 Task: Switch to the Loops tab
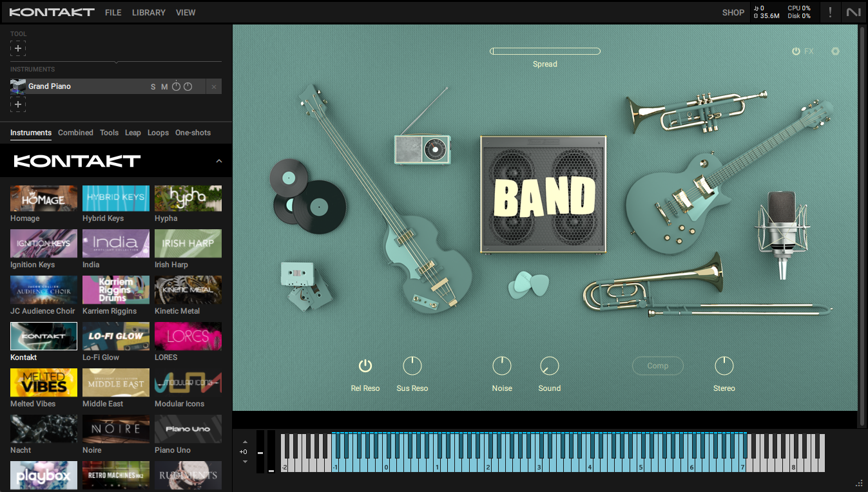pos(158,133)
